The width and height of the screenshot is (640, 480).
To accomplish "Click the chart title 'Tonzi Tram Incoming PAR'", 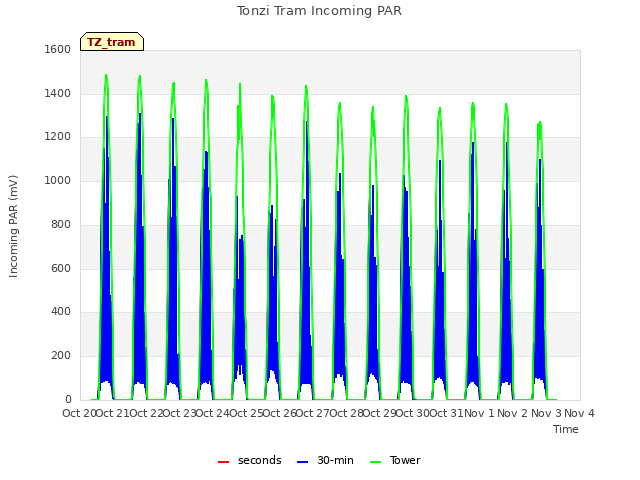I will click(319, 11).
